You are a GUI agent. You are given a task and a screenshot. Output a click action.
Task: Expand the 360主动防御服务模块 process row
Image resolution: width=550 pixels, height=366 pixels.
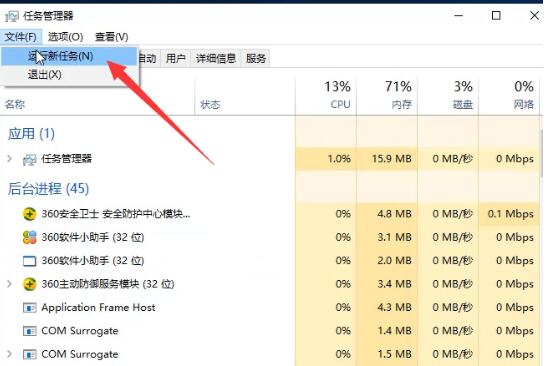click(9, 284)
